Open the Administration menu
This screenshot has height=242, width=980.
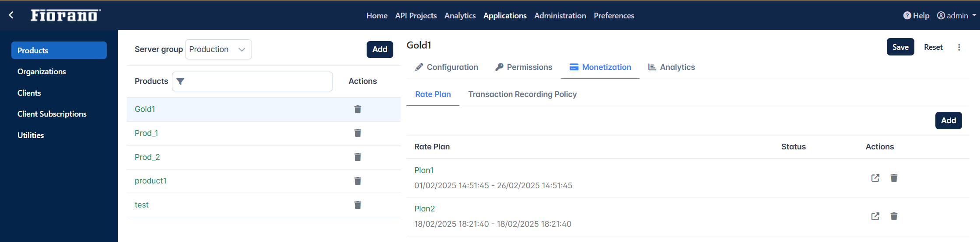(560, 15)
